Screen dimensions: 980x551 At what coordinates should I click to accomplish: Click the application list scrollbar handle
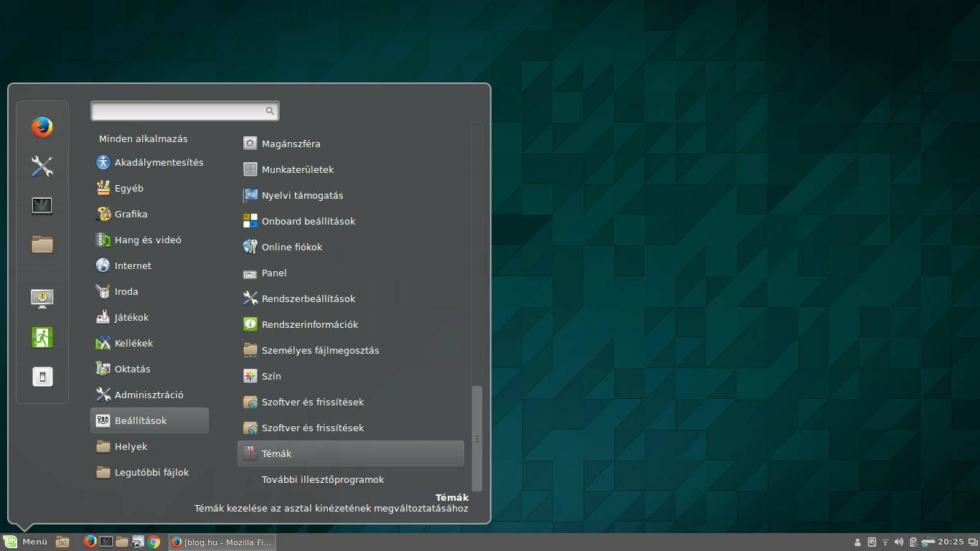(477, 438)
